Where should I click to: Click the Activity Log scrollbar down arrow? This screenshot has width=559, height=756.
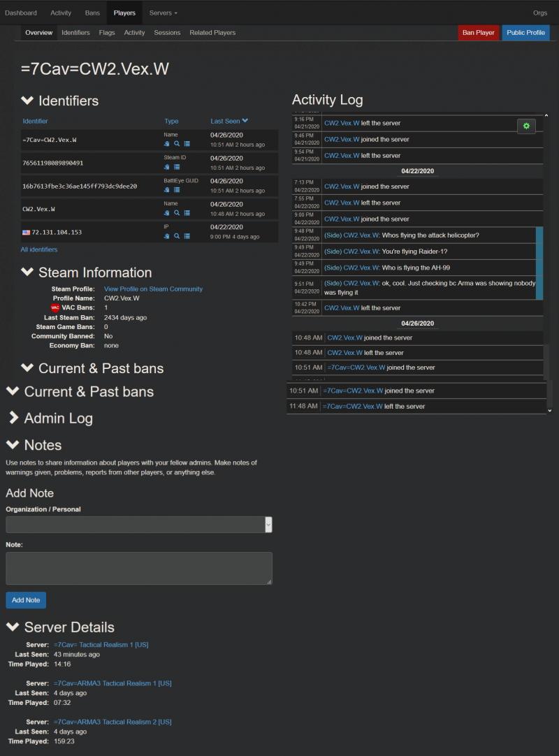[549, 411]
